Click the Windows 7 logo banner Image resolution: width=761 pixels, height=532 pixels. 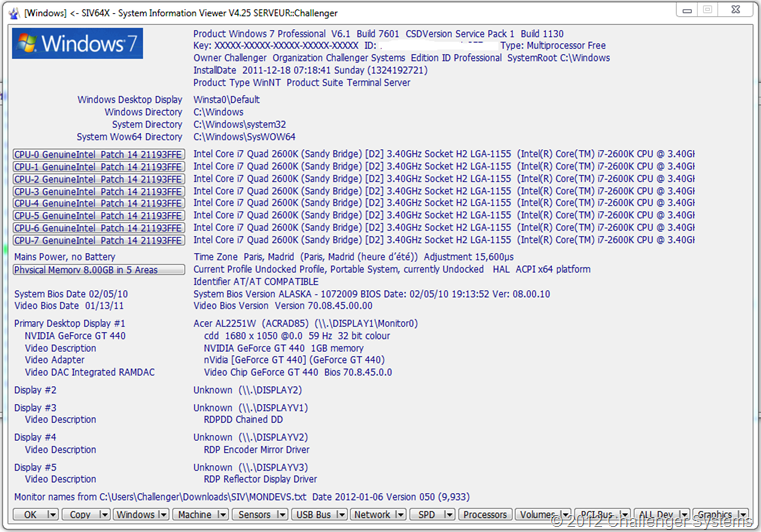[x=78, y=44]
